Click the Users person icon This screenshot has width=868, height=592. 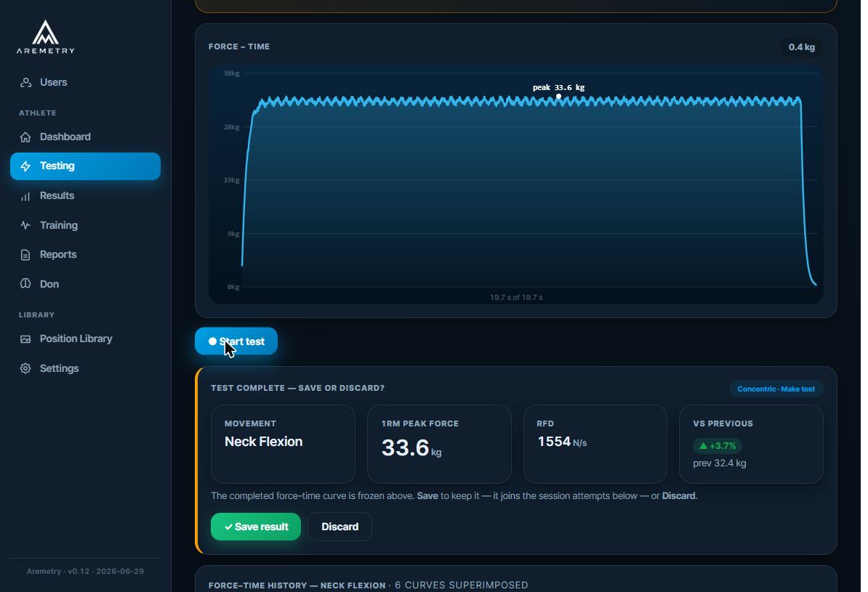coord(25,82)
